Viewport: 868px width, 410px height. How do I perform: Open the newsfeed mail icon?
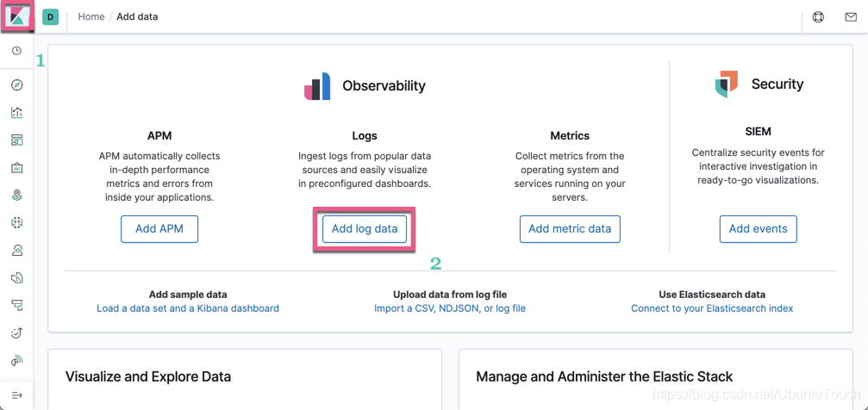tap(851, 16)
